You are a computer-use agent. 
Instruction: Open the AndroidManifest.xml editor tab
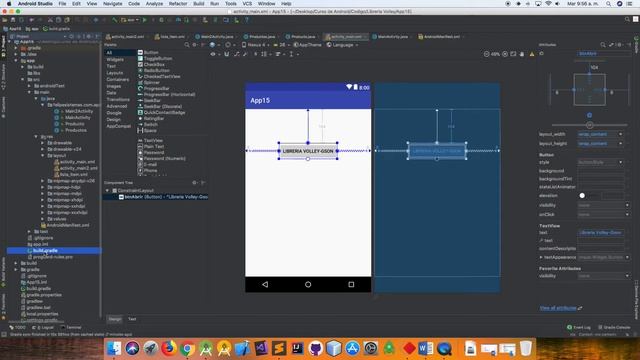pyautogui.click(x=440, y=36)
